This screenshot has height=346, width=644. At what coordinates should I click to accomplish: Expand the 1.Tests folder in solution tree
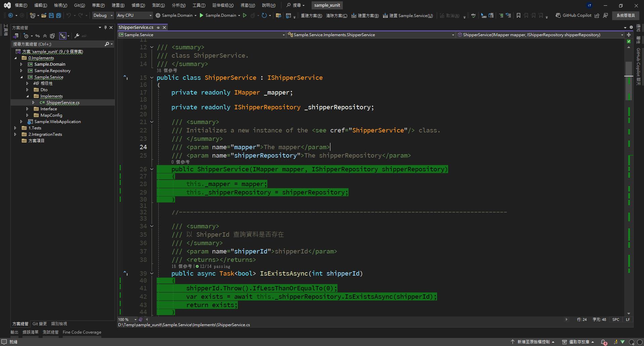pos(15,128)
